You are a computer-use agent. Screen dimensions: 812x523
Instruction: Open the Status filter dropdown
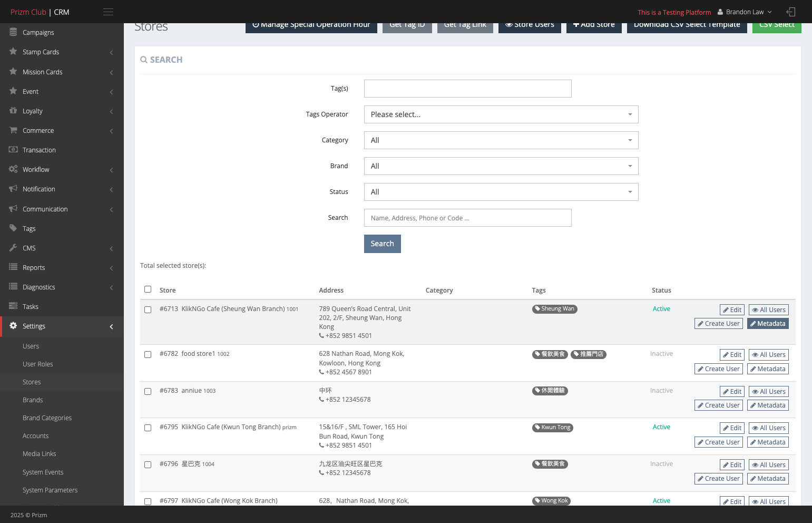tap(501, 192)
